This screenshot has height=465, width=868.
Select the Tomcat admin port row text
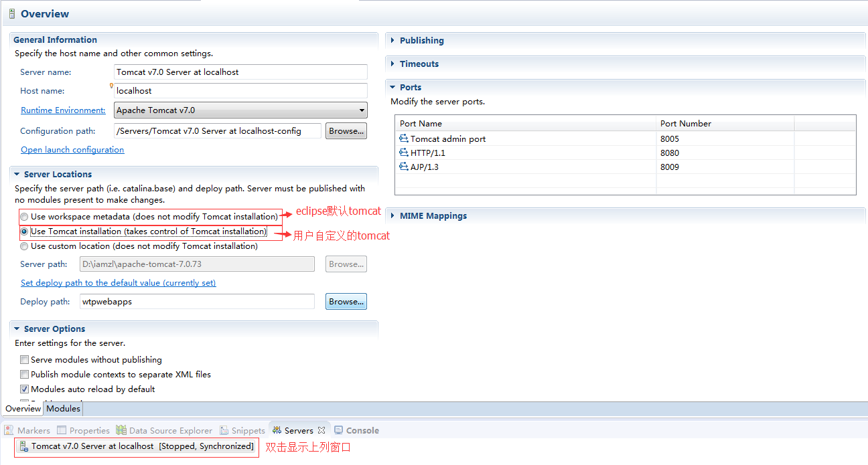(x=448, y=139)
